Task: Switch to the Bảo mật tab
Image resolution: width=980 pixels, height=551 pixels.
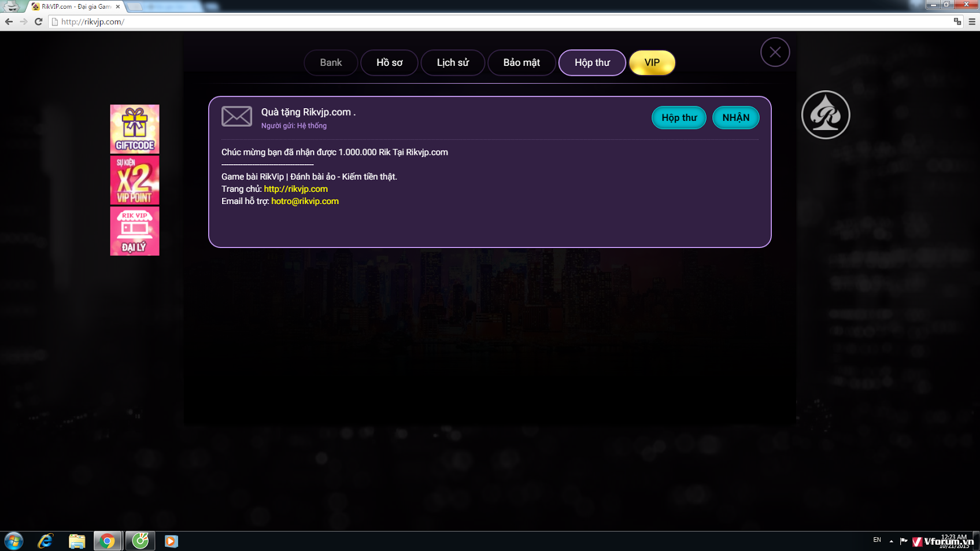Action: tap(522, 62)
